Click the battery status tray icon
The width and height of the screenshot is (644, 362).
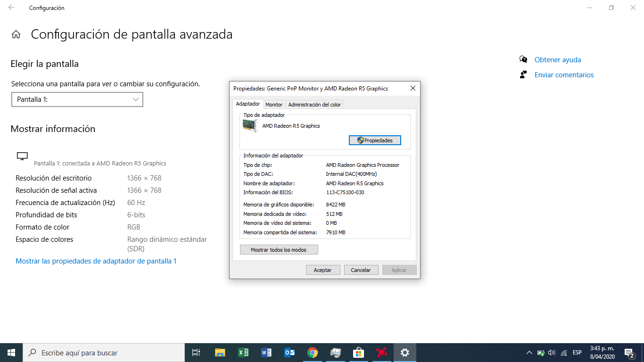pos(541,353)
